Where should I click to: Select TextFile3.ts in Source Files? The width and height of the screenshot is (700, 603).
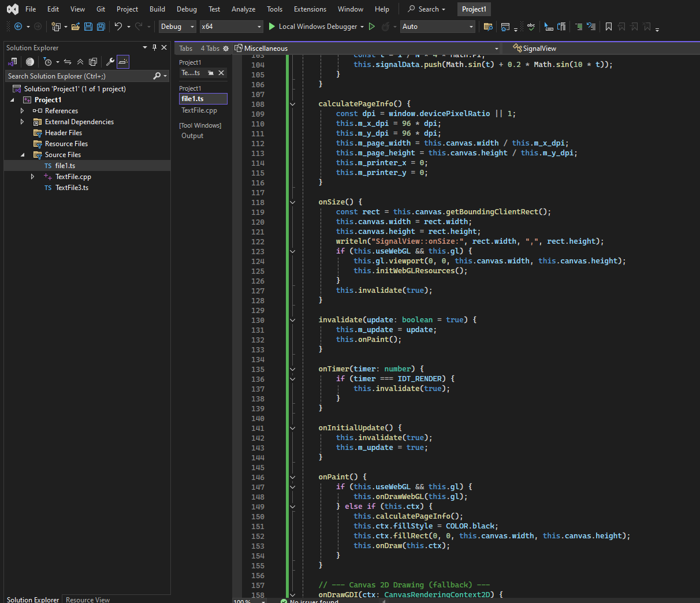click(x=72, y=188)
